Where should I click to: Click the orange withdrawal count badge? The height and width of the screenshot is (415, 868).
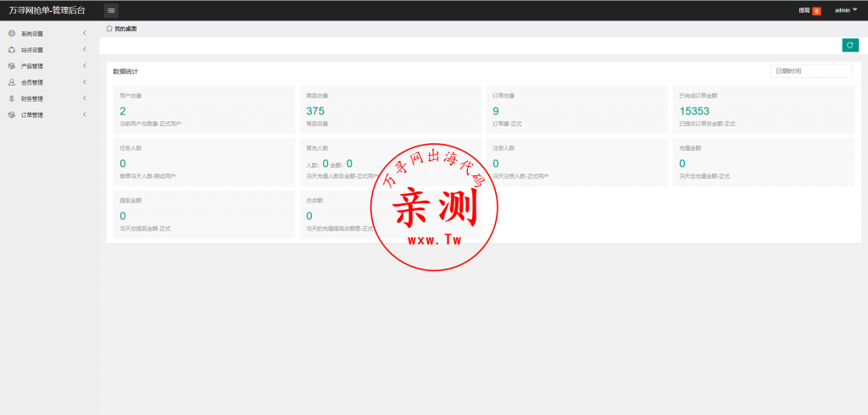[x=816, y=11]
